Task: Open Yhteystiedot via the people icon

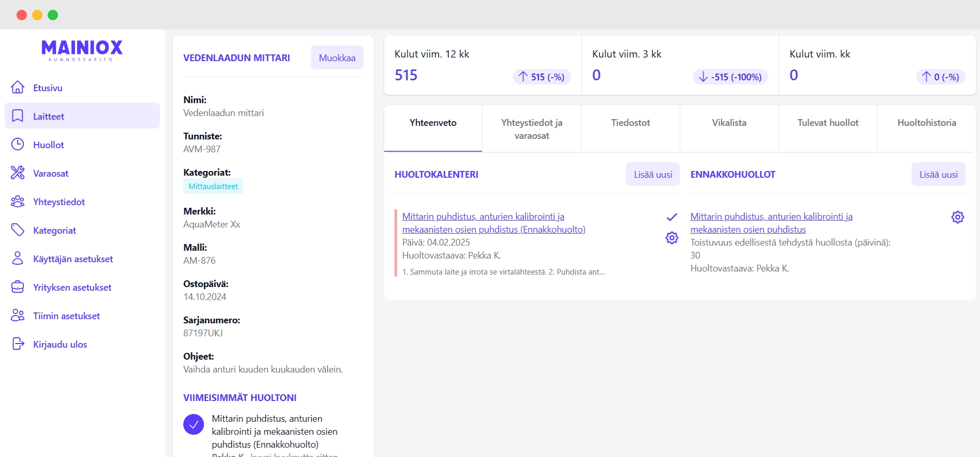Action: (18, 202)
